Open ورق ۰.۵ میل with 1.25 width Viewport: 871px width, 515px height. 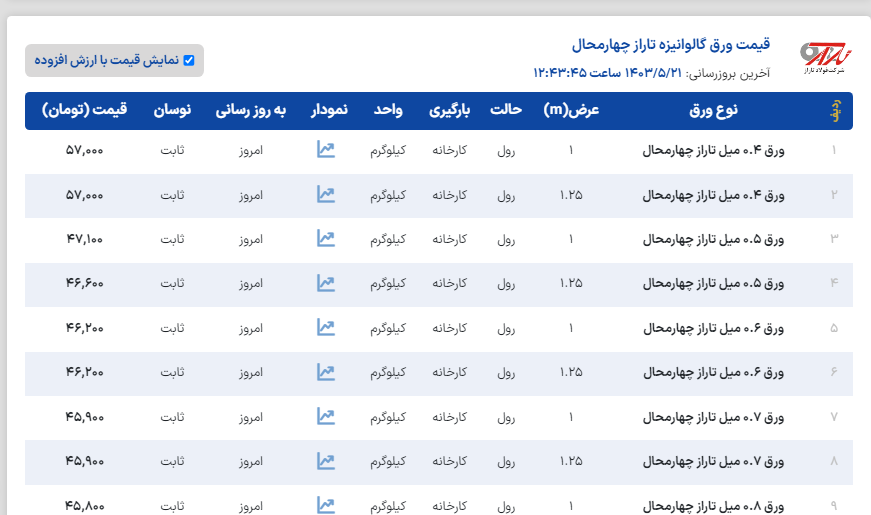(713, 284)
